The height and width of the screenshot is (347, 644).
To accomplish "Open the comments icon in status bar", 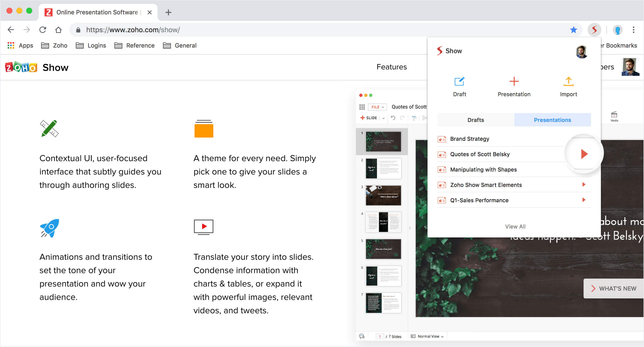I will point(361,336).
